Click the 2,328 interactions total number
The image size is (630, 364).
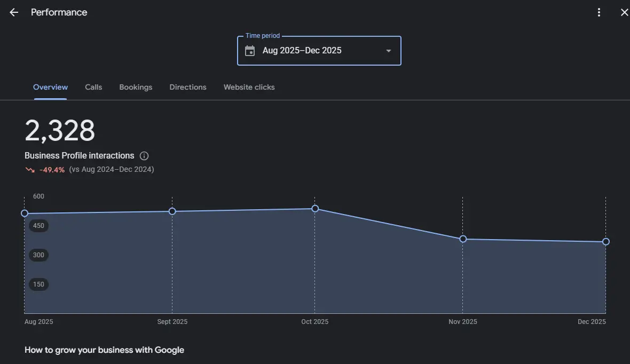[60, 131]
